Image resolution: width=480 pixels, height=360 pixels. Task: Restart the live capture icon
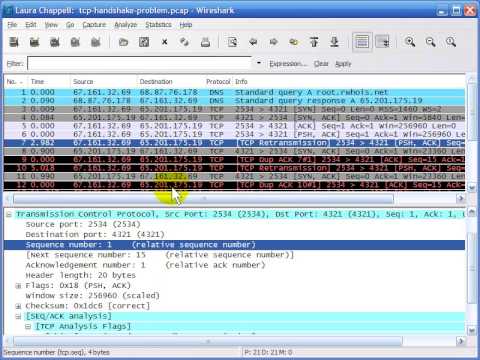pyautogui.click(x=96, y=42)
